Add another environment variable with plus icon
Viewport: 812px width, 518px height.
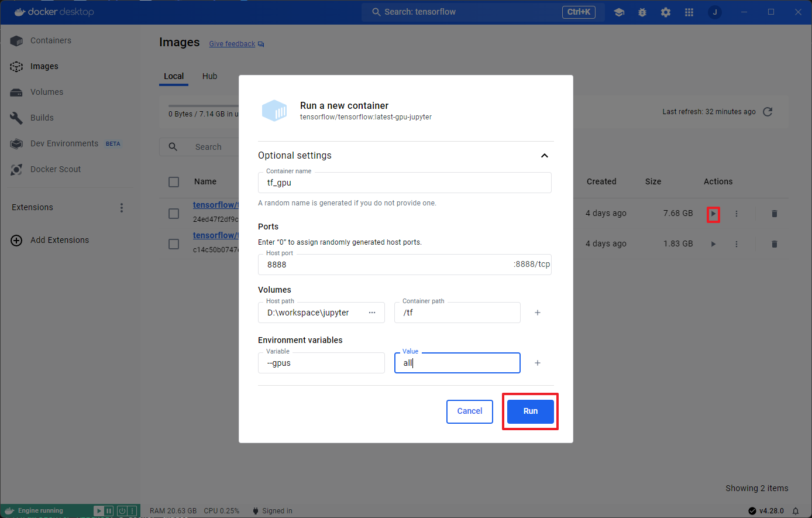538,363
